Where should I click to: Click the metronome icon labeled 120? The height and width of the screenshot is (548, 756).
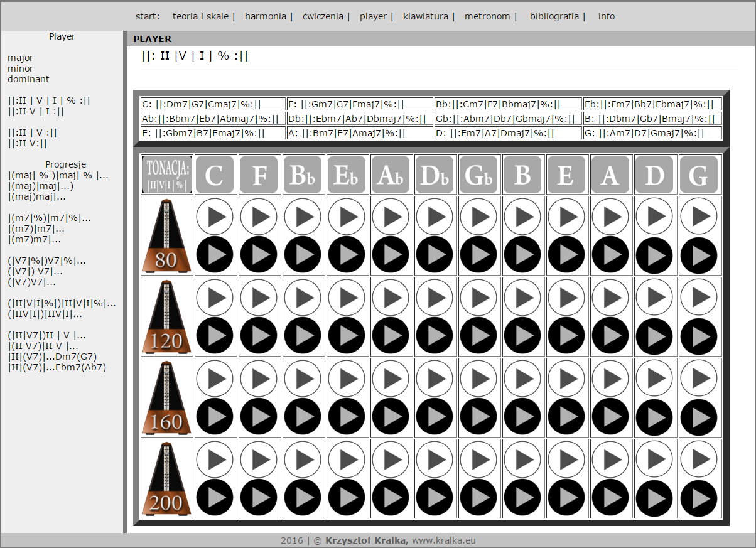tap(166, 317)
